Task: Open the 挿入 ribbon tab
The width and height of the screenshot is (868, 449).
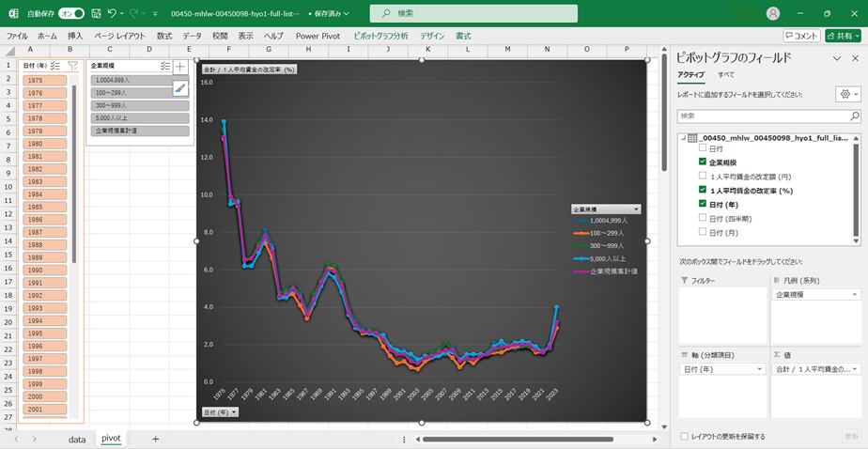Action: coord(75,36)
